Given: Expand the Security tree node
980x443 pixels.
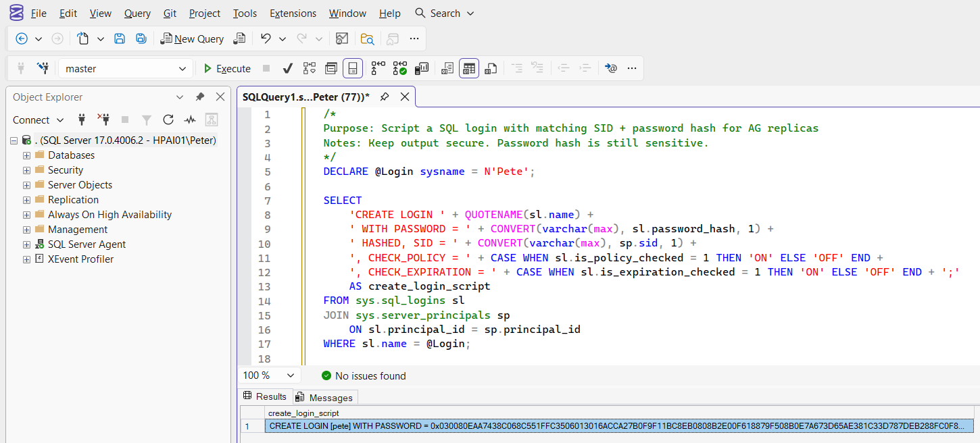Looking at the screenshot, I should point(27,170).
